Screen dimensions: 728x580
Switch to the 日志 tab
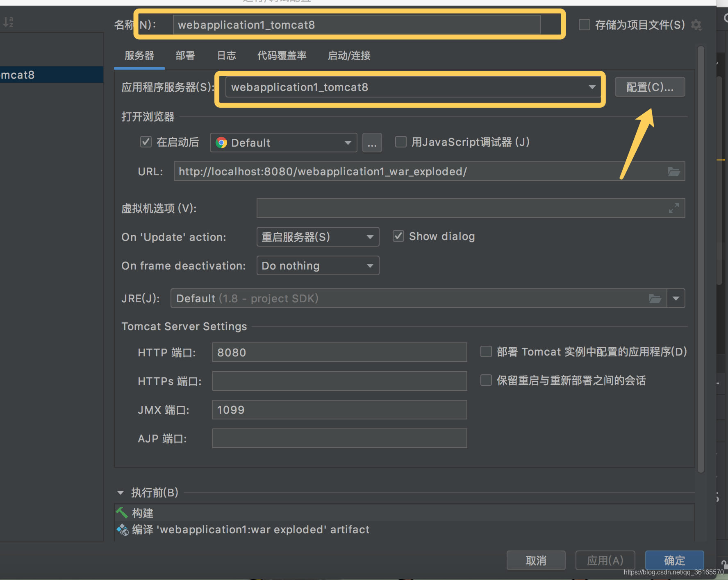click(227, 56)
